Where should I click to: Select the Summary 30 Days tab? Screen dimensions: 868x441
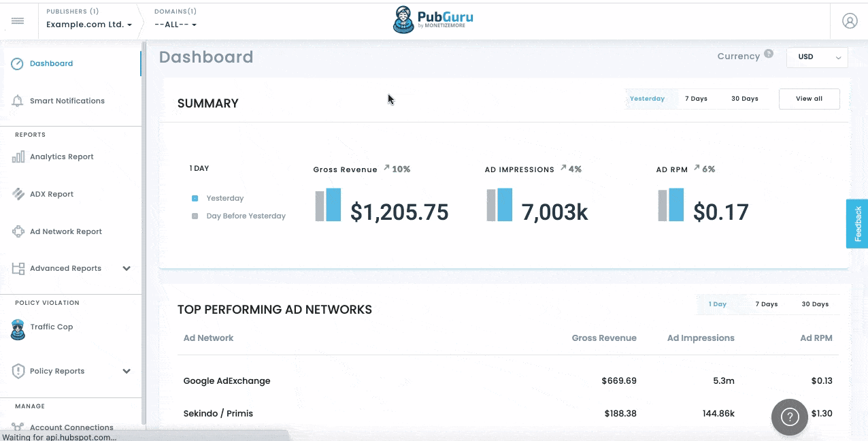pos(745,99)
